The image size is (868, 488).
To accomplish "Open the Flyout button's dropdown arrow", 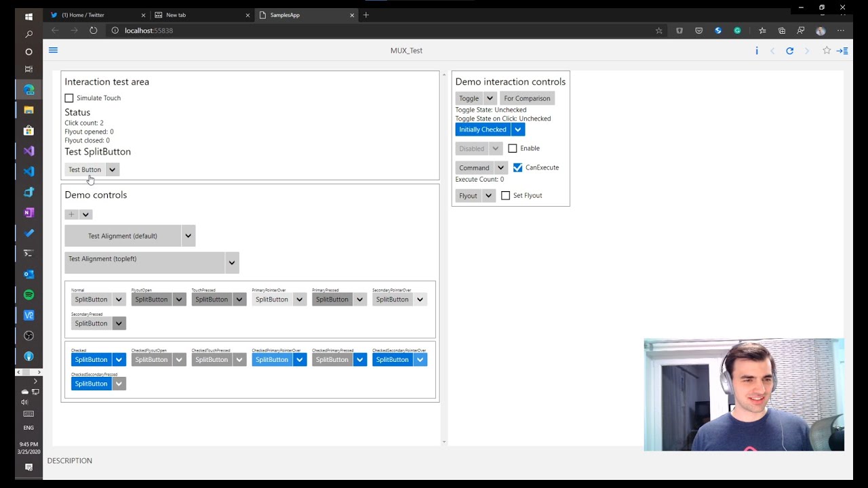I will [488, 196].
